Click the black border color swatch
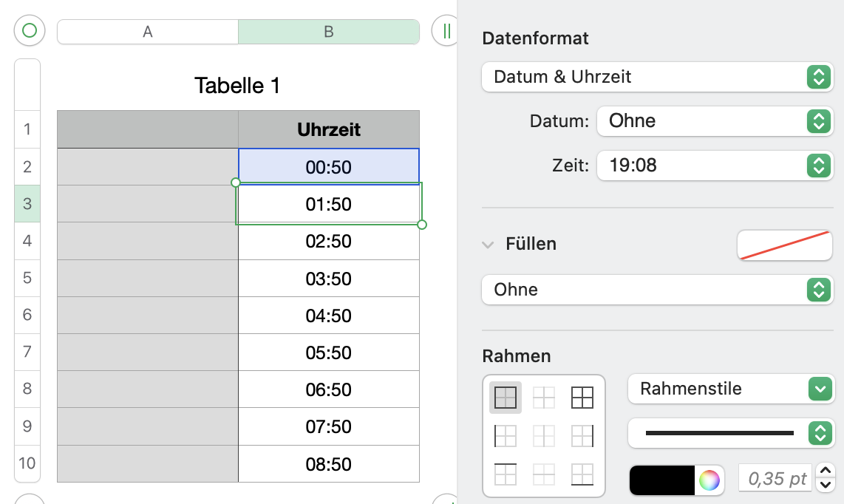Viewport: 844px width, 504px height. click(663, 480)
